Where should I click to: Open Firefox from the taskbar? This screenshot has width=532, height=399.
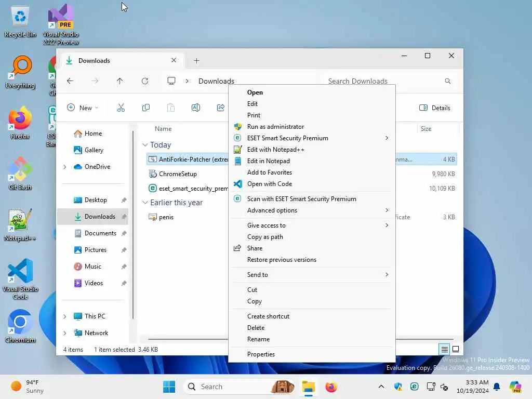click(331, 387)
